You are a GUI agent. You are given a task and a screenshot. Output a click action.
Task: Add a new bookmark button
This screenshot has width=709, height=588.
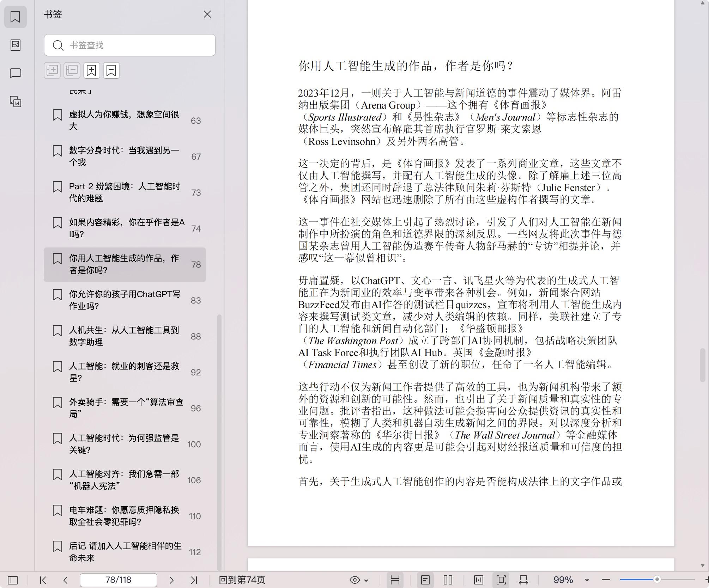pos(92,71)
